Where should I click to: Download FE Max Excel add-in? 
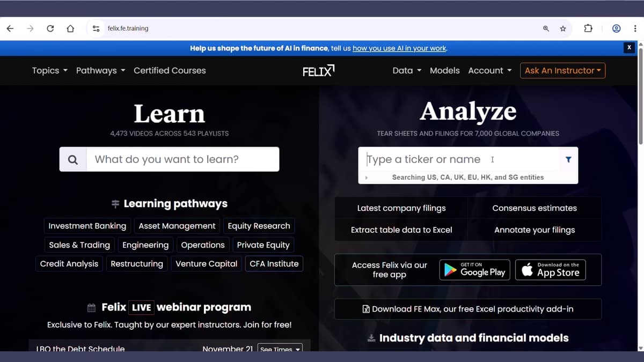468,309
